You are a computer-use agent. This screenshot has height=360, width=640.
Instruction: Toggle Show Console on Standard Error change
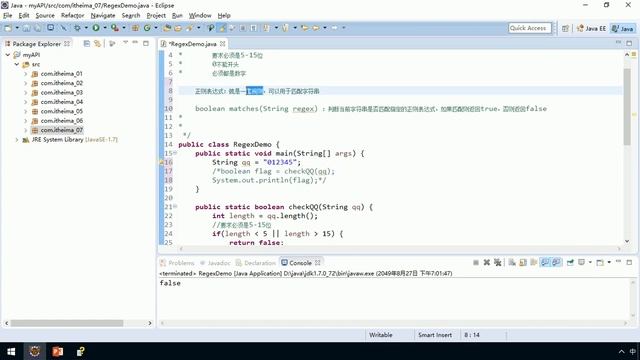coord(556,262)
